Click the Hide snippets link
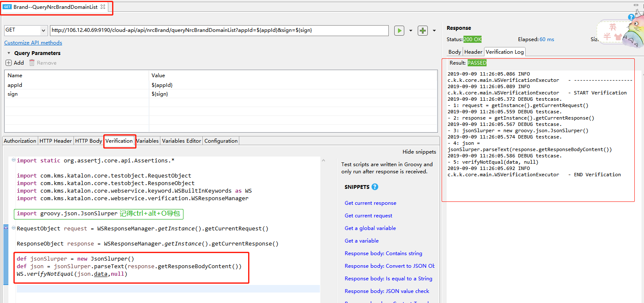 (419, 152)
